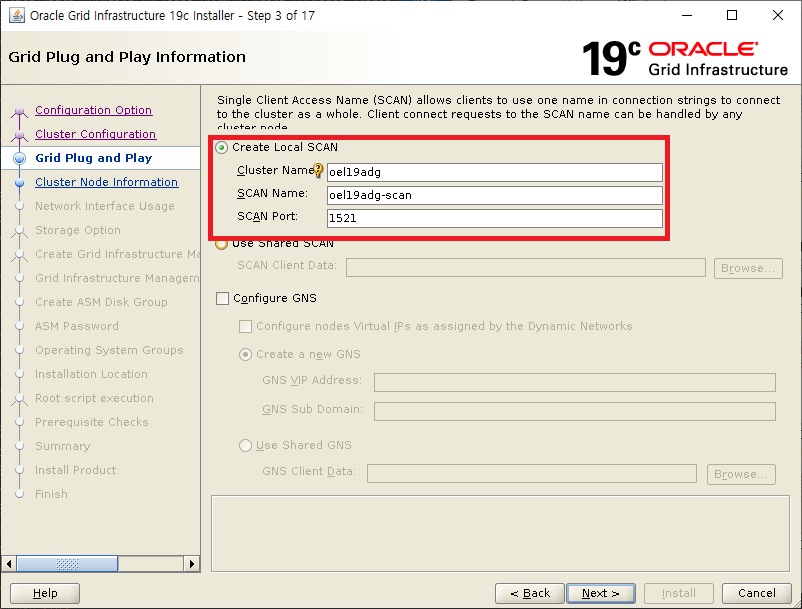Click Browse button for GNS Client Data
The height and width of the screenshot is (609, 802).
coord(741,475)
